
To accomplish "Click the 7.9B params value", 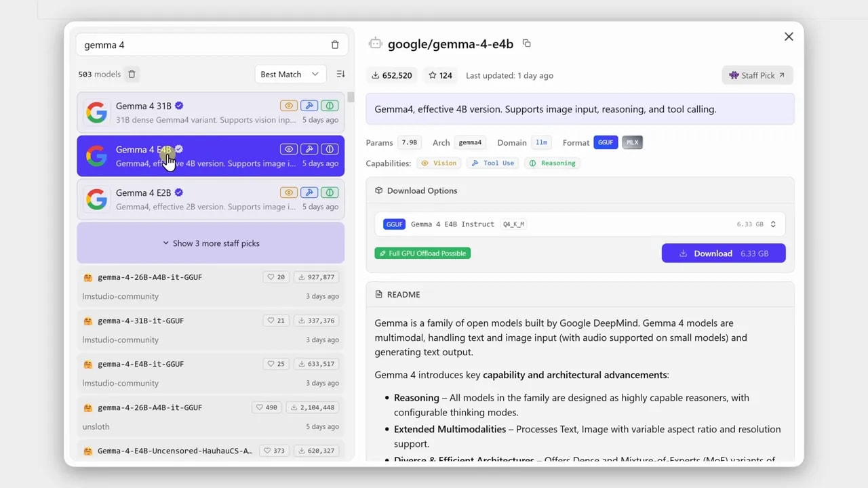I will [x=410, y=143].
